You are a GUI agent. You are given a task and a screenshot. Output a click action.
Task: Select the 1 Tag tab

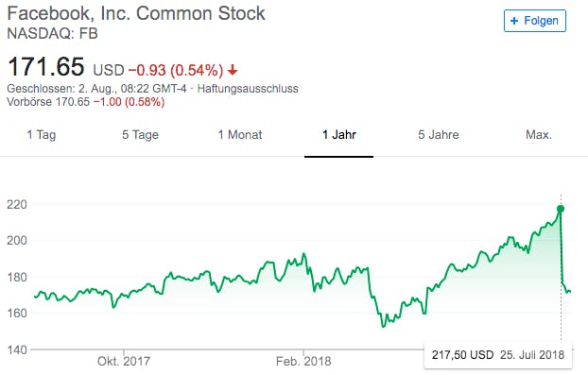(42, 134)
